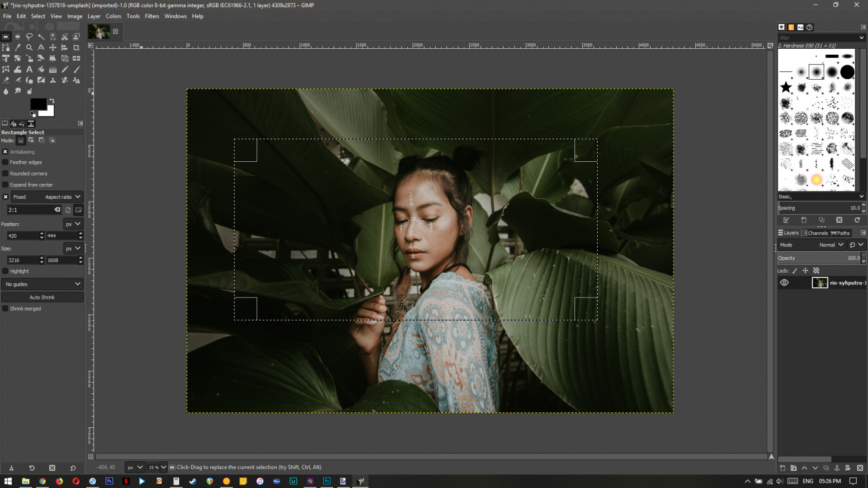This screenshot has height=488, width=868.
Task: Select the Scissors Select tool
Action: [x=64, y=36]
